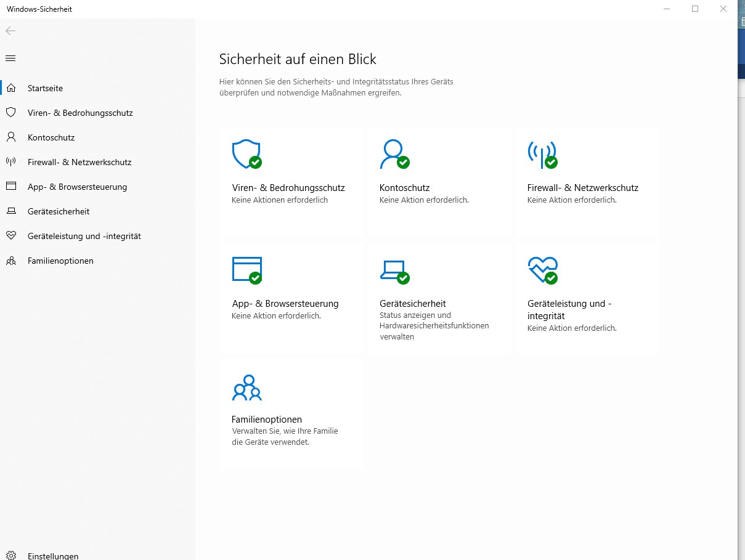The height and width of the screenshot is (560, 745).
Task: Close the Windows-Sicherheit window
Action: pos(723,9)
